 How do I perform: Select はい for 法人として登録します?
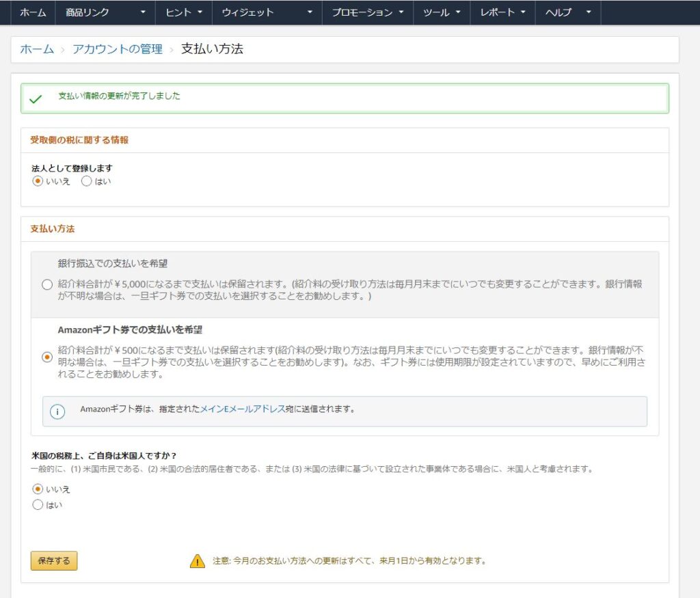(86, 180)
